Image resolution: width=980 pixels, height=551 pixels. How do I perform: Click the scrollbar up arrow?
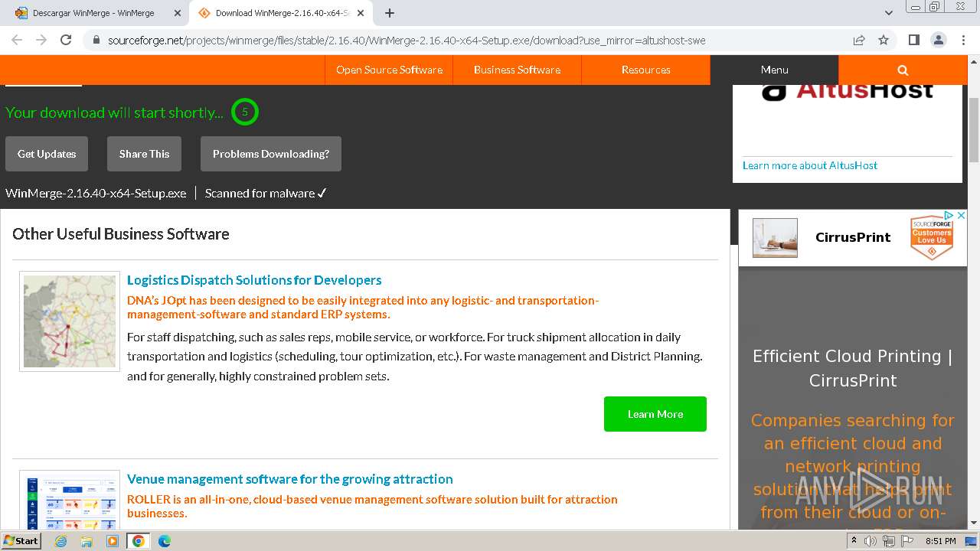pos(974,61)
